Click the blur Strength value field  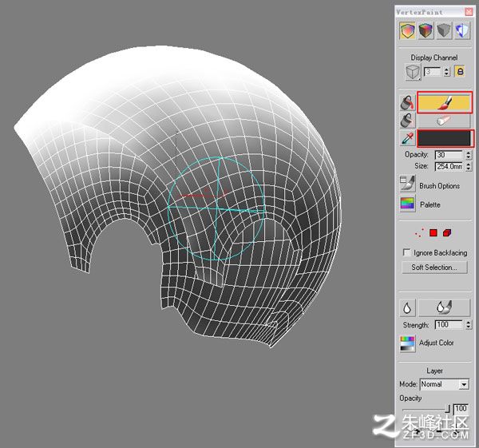click(x=449, y=325)
